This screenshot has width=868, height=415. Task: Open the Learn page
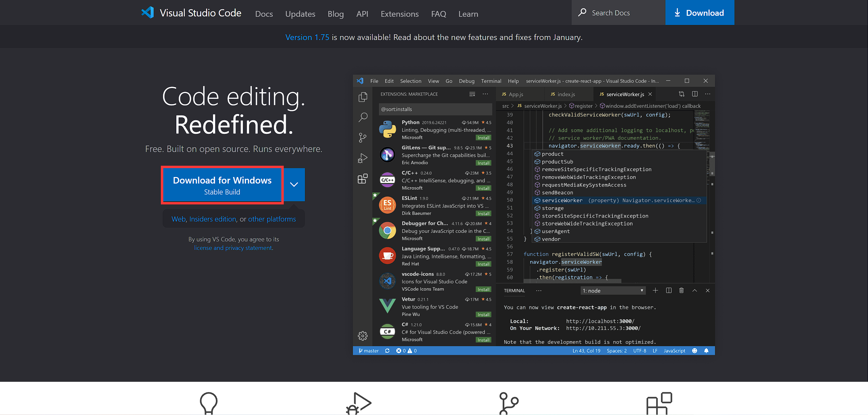(468, 14)
